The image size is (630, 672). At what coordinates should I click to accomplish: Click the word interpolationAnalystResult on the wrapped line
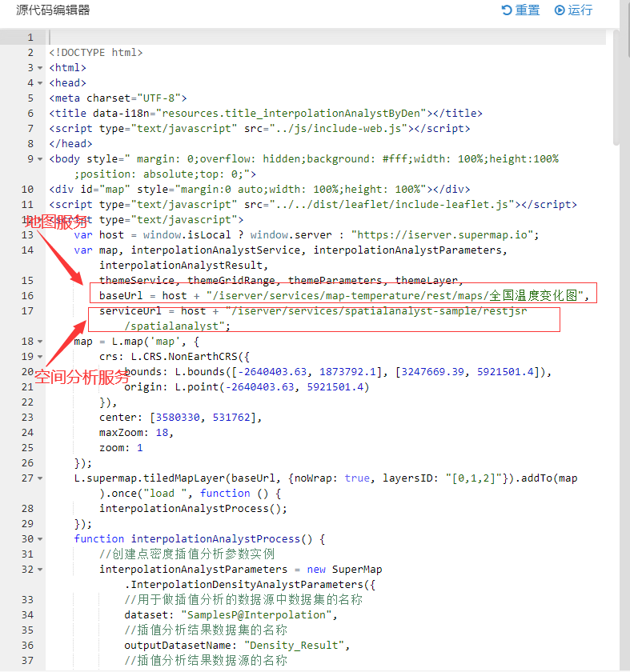point(181,266)
